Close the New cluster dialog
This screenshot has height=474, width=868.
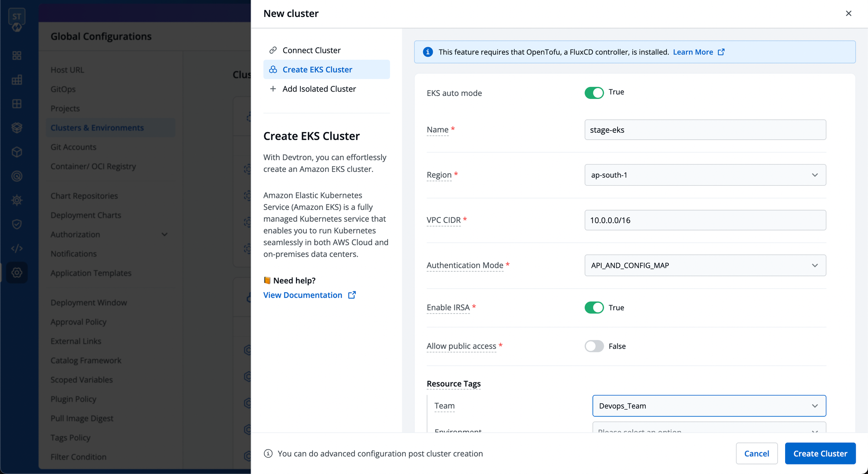pyautogui.click(x=848, y=13)
